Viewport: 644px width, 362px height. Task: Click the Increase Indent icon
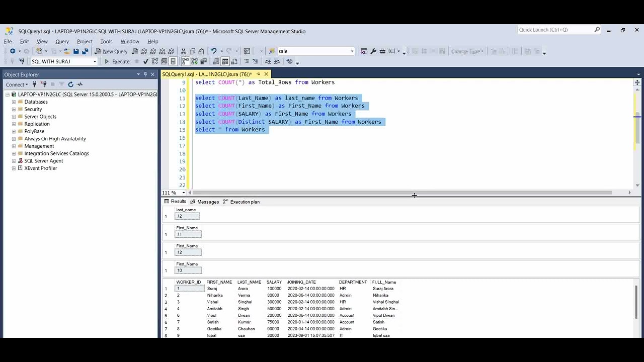click(277, 61)
